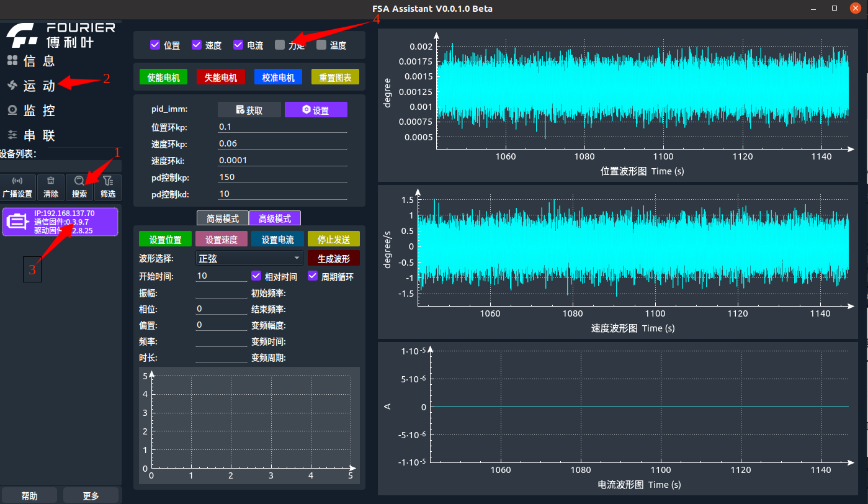Select the device icon for 192.168.137.70

[x=18, y=221]
